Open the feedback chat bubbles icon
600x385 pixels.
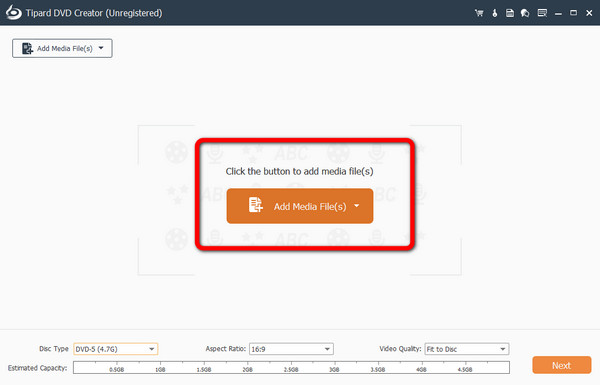[525, 13]
